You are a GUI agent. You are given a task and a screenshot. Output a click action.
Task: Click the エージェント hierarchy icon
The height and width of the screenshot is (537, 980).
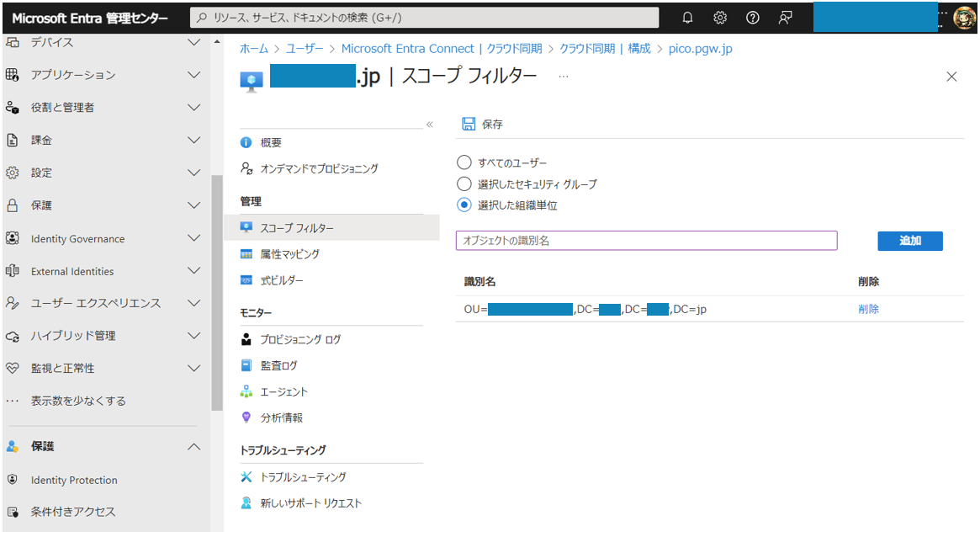tap(246, 391)
